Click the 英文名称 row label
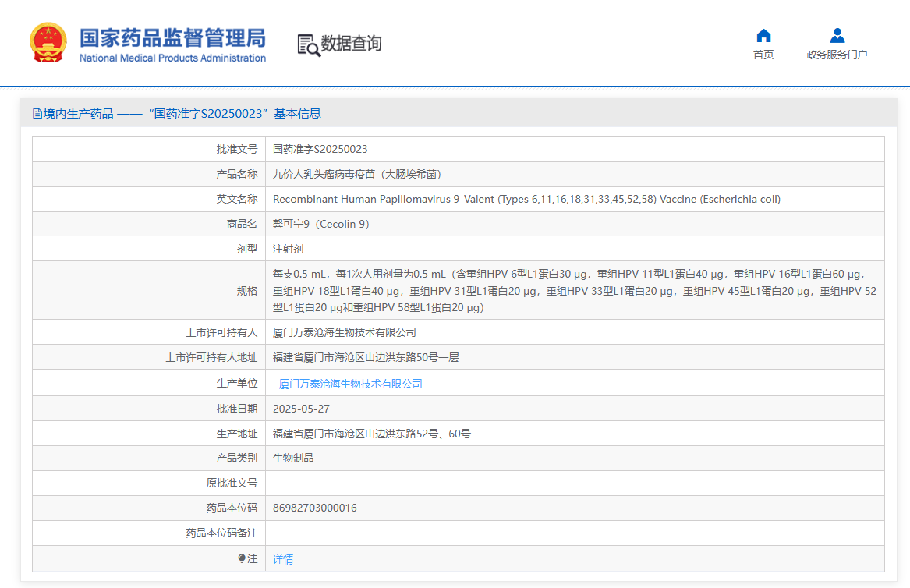This screenshot has width=910, height=588. [x=237, y=199]
